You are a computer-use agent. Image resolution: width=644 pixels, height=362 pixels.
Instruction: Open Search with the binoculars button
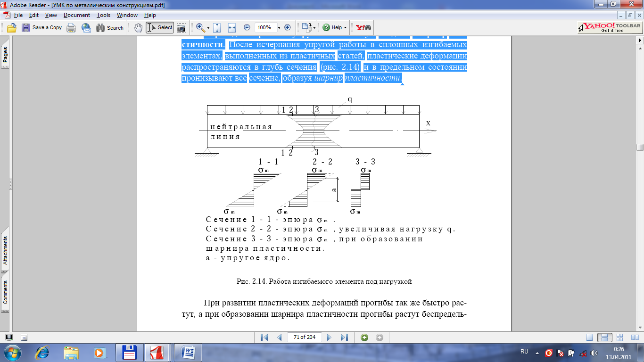(110, 28)
